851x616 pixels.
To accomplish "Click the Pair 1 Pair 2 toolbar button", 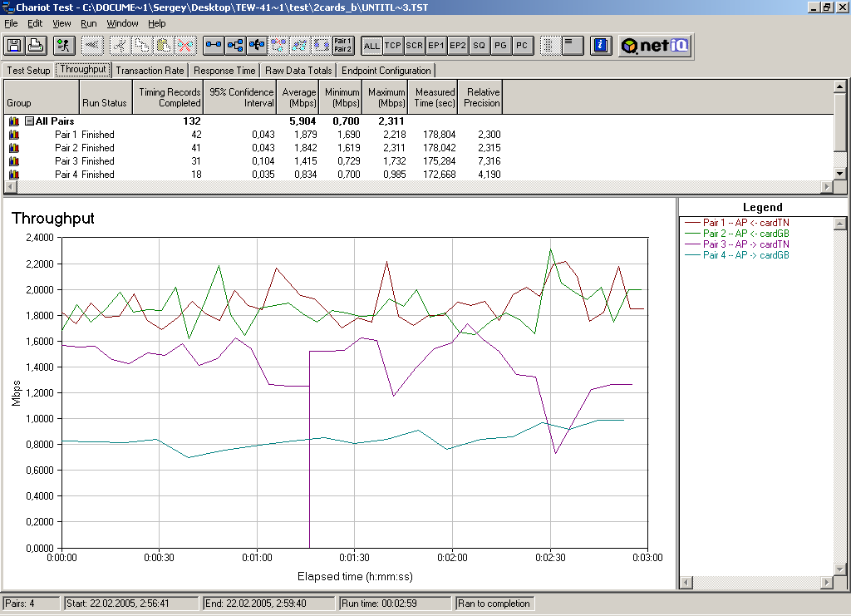I will [342, 46].
